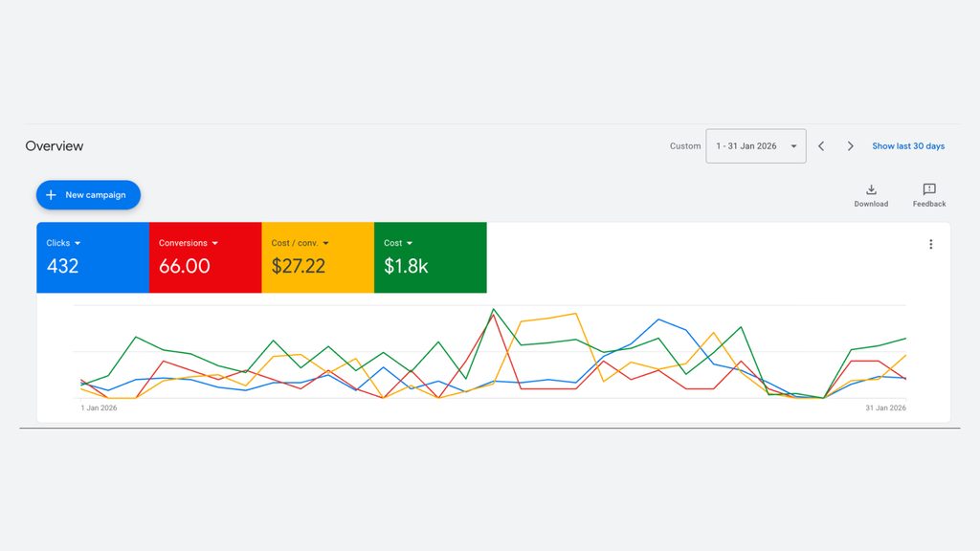Screen dimensions: 980x551
Task: Click the New campaign button
Action: [x=88, y=195]
